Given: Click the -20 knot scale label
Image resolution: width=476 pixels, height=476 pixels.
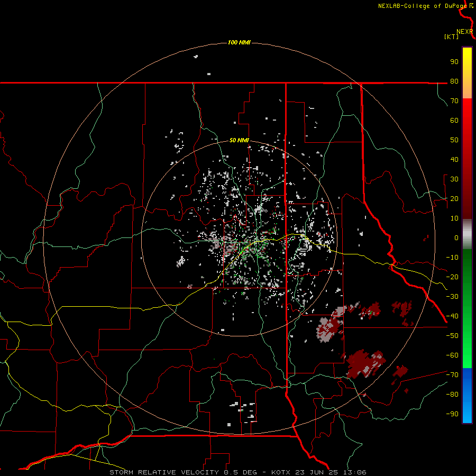Looking at the screenshot, I should (452, 277).
